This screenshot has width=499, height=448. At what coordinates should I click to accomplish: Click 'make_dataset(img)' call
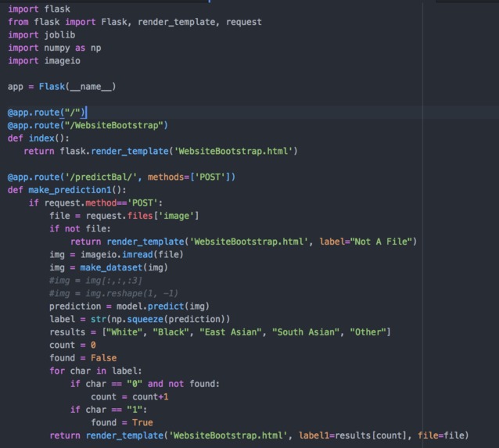coord(124,267)
